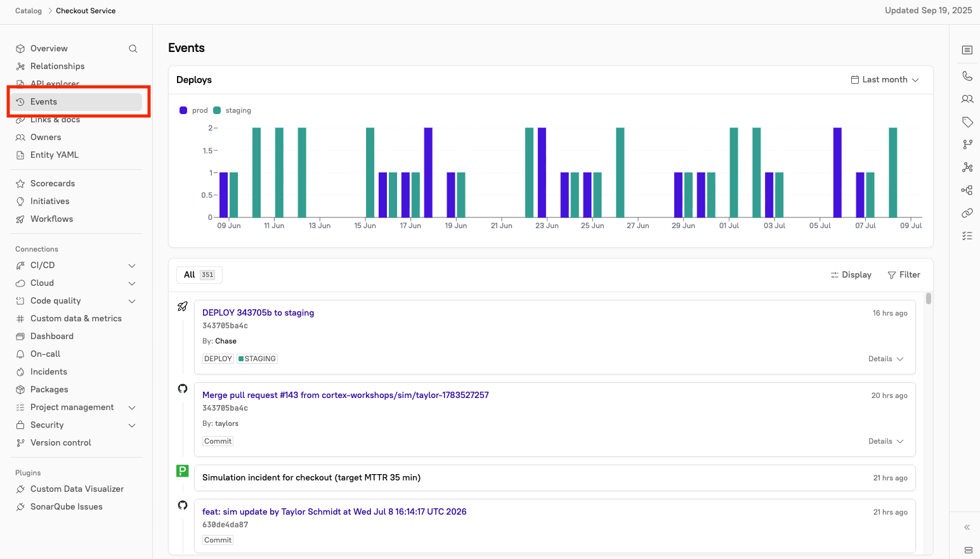Screen dimensions: 980x559
Task: Click the events list scrollbar thumb
Action: click(929, 299)
